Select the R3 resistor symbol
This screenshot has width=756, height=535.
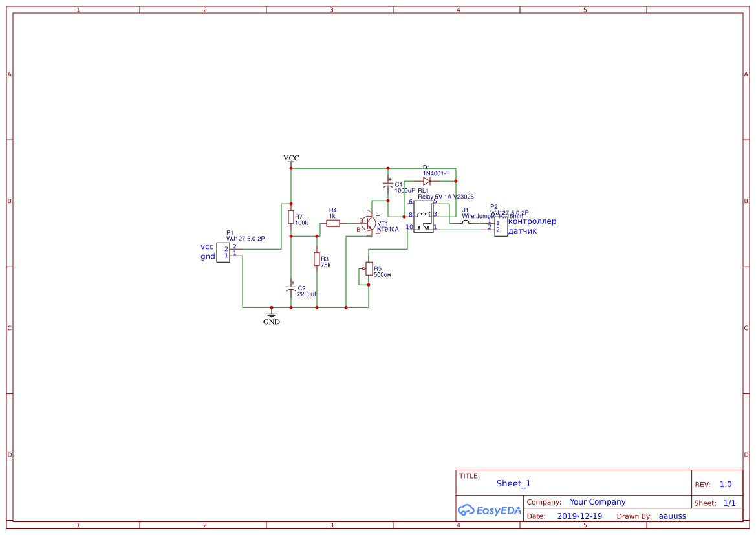(x=317, y=259)
